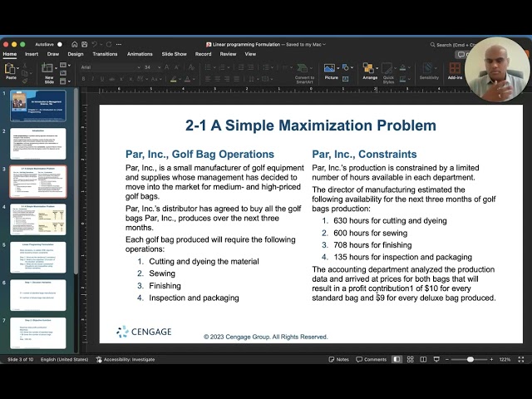Decrease the font size

click(x=176, y=67)
